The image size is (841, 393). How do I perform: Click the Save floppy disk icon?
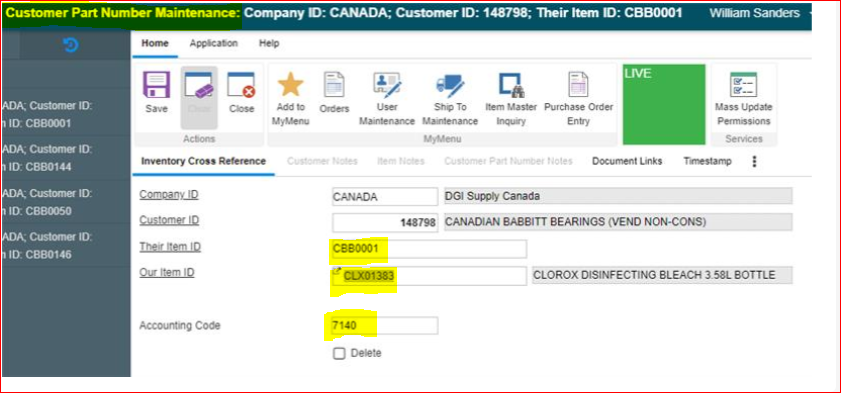156,85
